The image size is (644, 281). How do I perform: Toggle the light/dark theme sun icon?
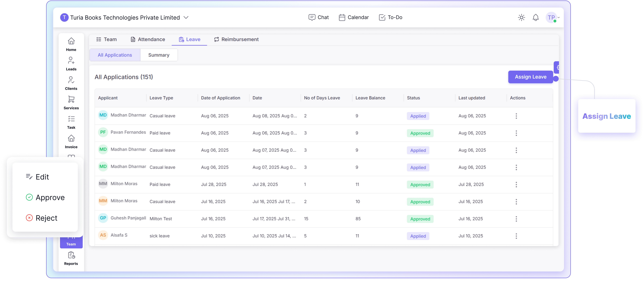click(521, 18)
